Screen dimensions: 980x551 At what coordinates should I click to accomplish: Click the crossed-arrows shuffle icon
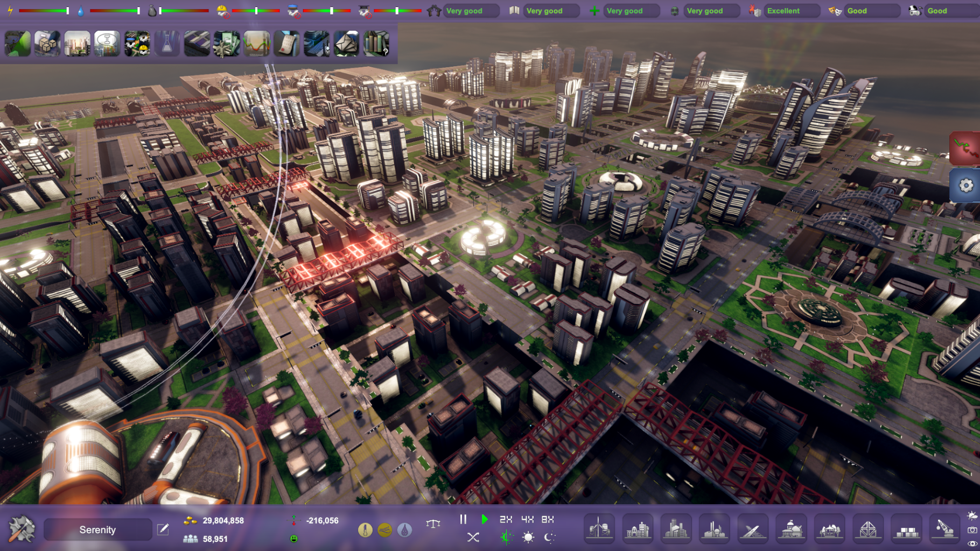tap(473, 537)
